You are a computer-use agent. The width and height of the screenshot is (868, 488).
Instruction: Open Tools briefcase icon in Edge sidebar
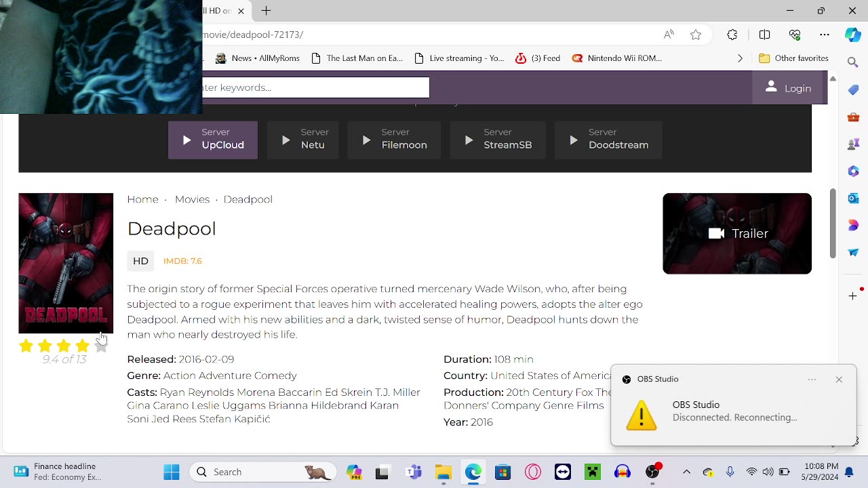coord(853,117)
